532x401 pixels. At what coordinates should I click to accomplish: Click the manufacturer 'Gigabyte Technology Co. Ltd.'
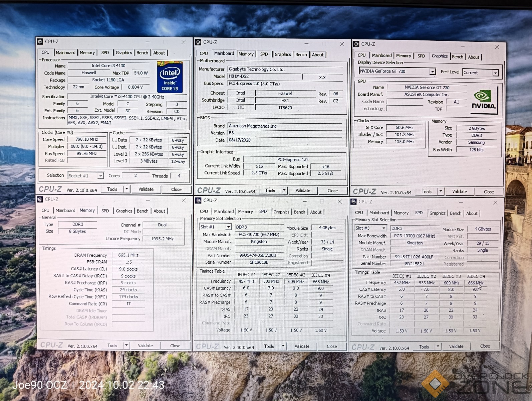[257, 70]
